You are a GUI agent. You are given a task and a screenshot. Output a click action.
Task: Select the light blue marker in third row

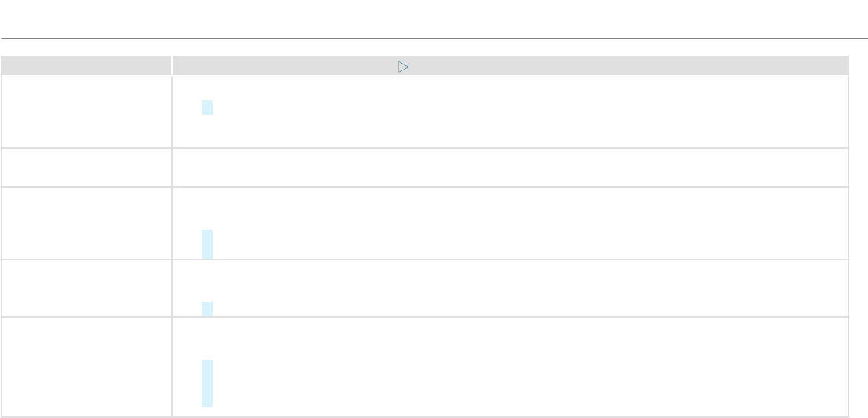pos(207,244)
